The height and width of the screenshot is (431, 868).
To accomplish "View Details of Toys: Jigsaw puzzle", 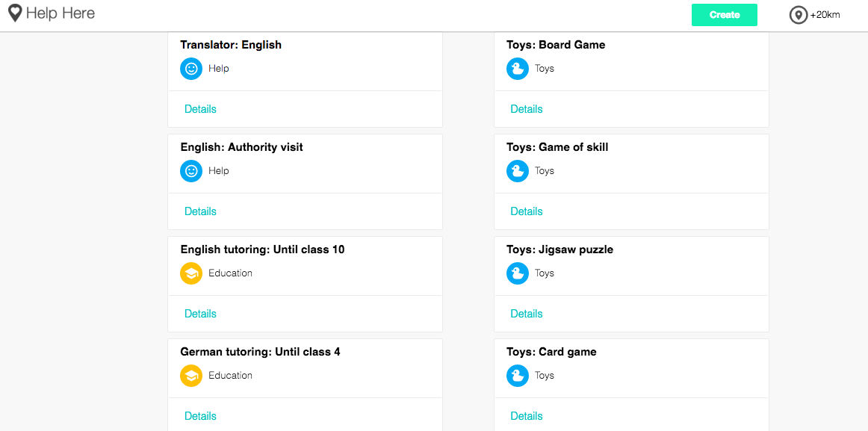I will tap(527, 314).
